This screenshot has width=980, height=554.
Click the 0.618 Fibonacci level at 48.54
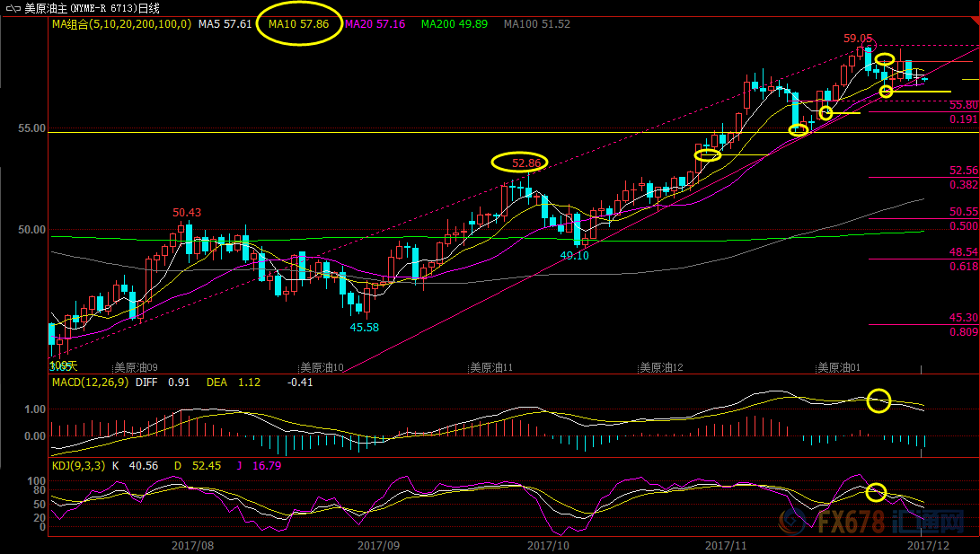click(x=963, y=267)
